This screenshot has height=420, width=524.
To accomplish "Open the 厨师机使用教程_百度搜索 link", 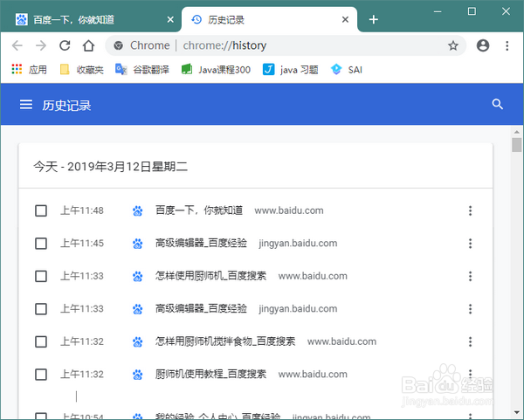I will [x=210, y=374].
